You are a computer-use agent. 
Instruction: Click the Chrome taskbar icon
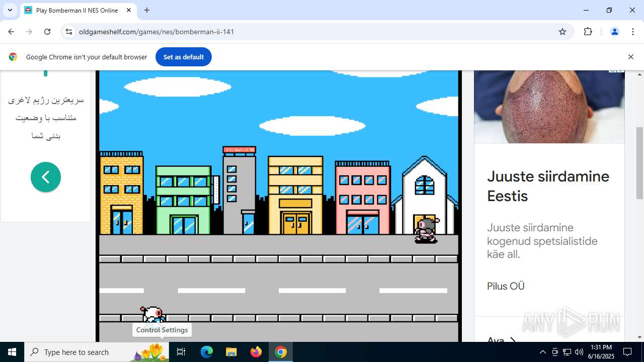(281, 352)
